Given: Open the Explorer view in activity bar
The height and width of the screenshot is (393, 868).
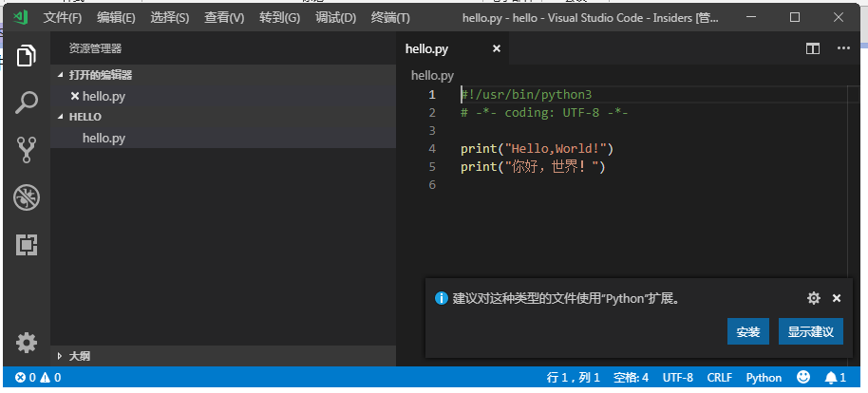Looking at the screenshot, I should 27,55.
